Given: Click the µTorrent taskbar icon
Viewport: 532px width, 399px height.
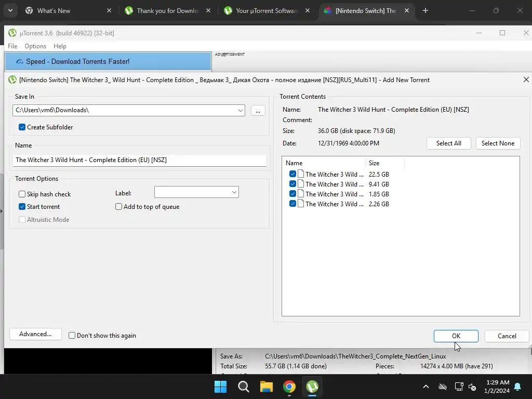Looking at the screenshot, I should point(312,387).
